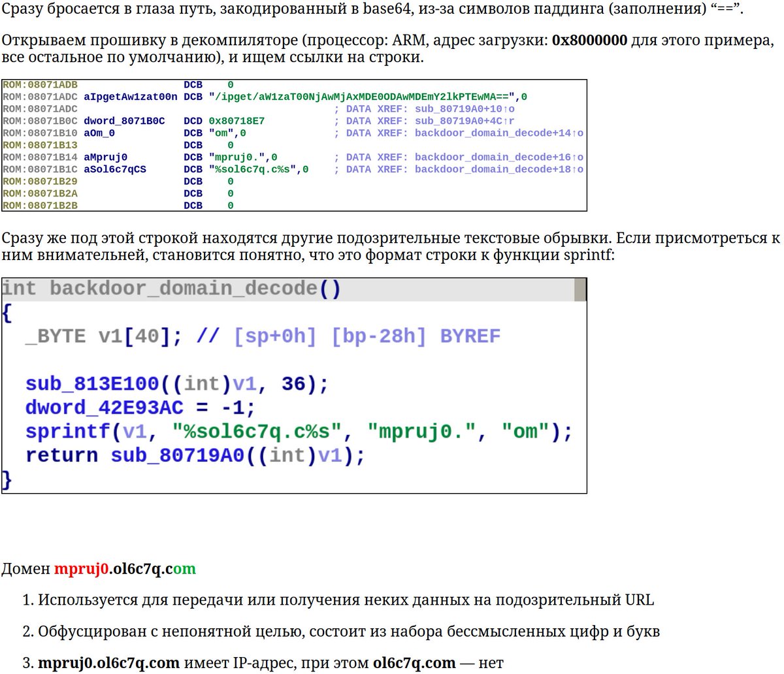Click the address ROM:08071ADB
Viewport: 784px width, 674px height.
pyautogui.click(x=40, y=85)
